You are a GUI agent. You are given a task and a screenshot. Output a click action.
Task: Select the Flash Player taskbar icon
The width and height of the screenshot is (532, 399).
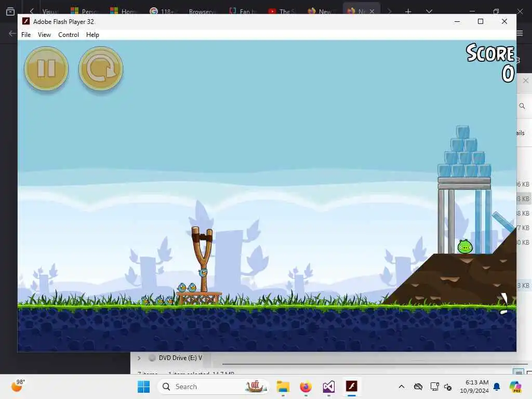[x=352, y=387]
